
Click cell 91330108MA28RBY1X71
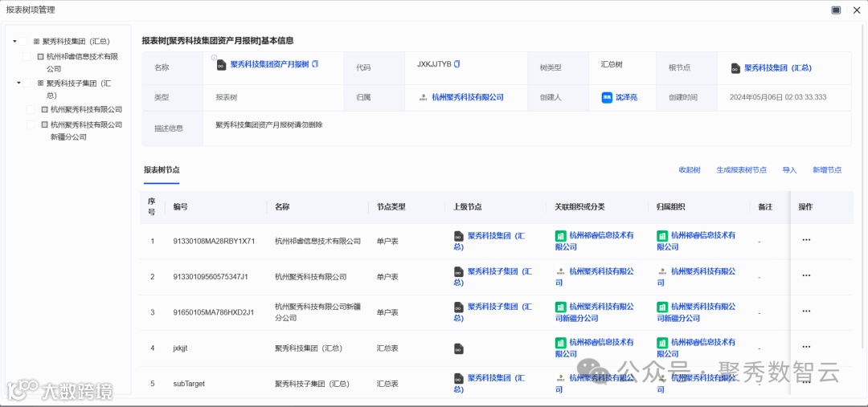point(215,241)
